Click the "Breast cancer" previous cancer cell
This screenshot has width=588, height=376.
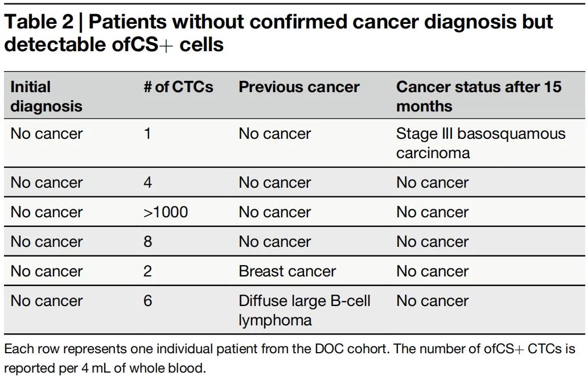pos(287,271)
